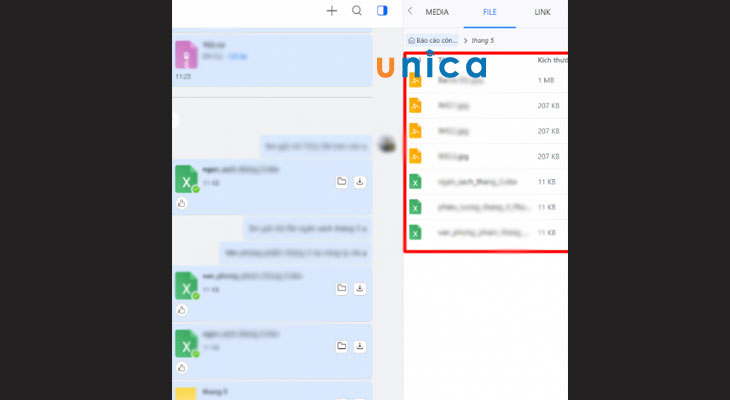The width and height of the screenshot is (730, 400).
Task: Navigate to the Báo cáo côn... breadcrumb folder
Action: [x=433, y=41]
